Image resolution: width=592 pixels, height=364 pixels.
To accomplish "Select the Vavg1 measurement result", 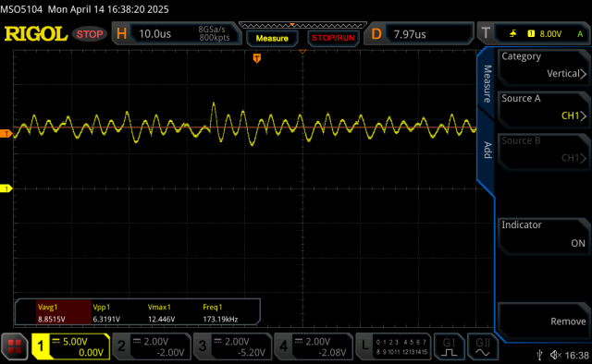I will (x=64, y=312).
